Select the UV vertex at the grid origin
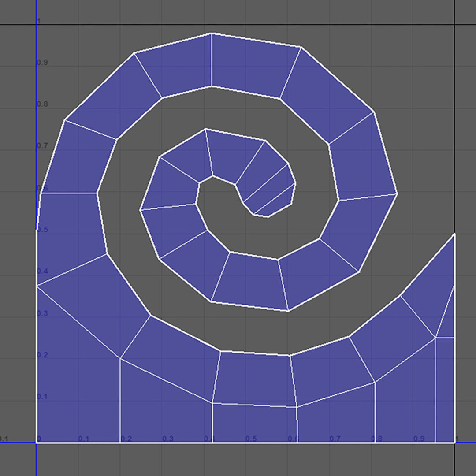Screen dimensions: 476x476 tap(37, 443)
